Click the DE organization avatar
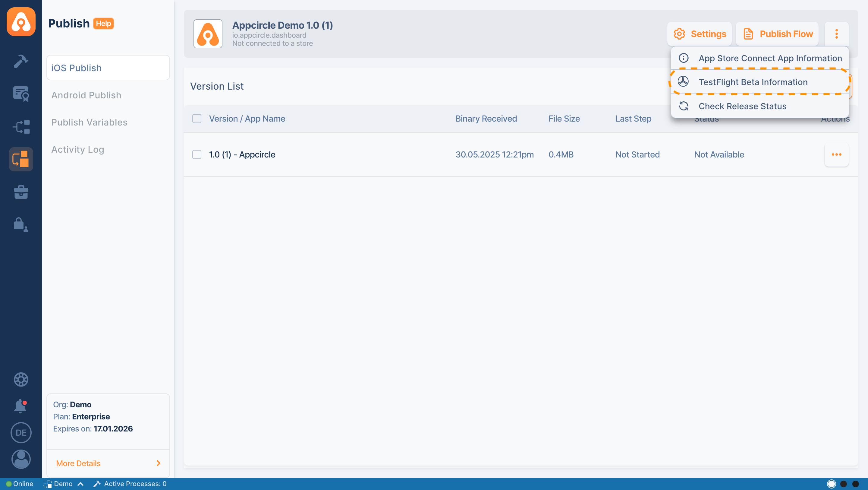The height and width of the screenshot is (490, 868). (x=21, y=432)
